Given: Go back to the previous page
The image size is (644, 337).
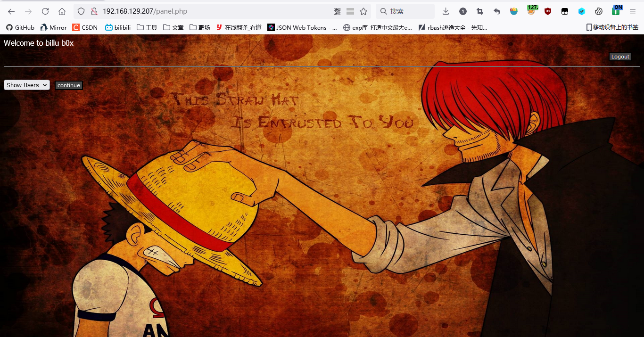Looking at the screenshot, I should click(11, 11).
